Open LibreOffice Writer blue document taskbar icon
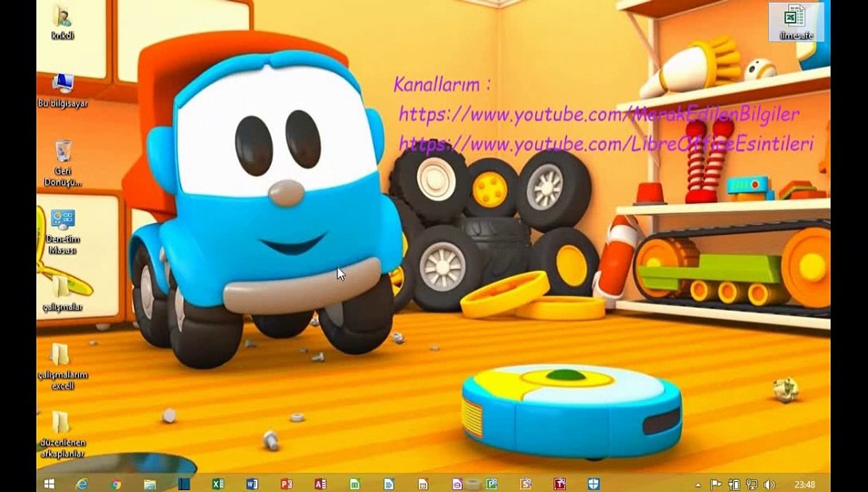The width and height of the screenshot is (868, 492). pos(389,484)
